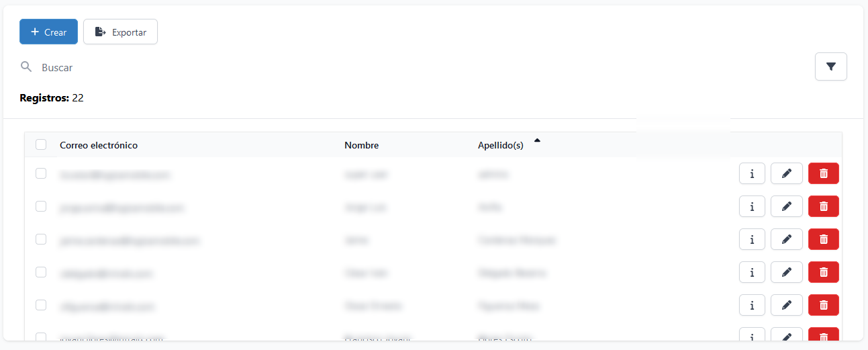Click sort arrow beside Apellido(s) column
868x350 pixels.
coord(537,140)
